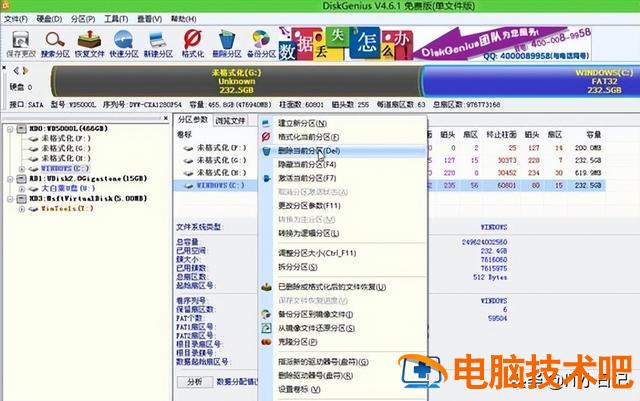Select 未格式化(H:) in the disk tree
640x401 pixels.
point(66,158)
